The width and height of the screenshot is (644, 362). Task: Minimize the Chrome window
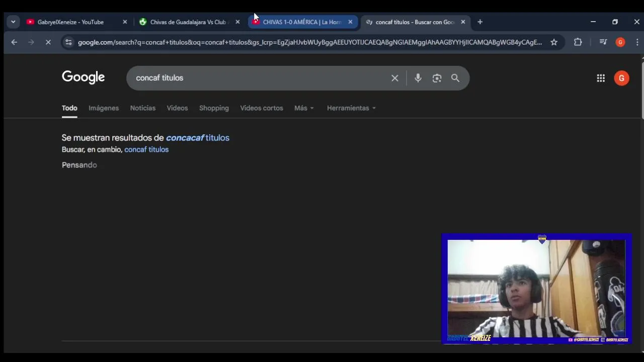point(593,22)
